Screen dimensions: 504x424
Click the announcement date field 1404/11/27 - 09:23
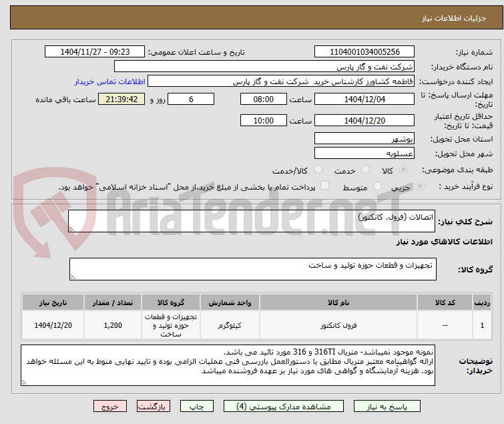[95, 52]
